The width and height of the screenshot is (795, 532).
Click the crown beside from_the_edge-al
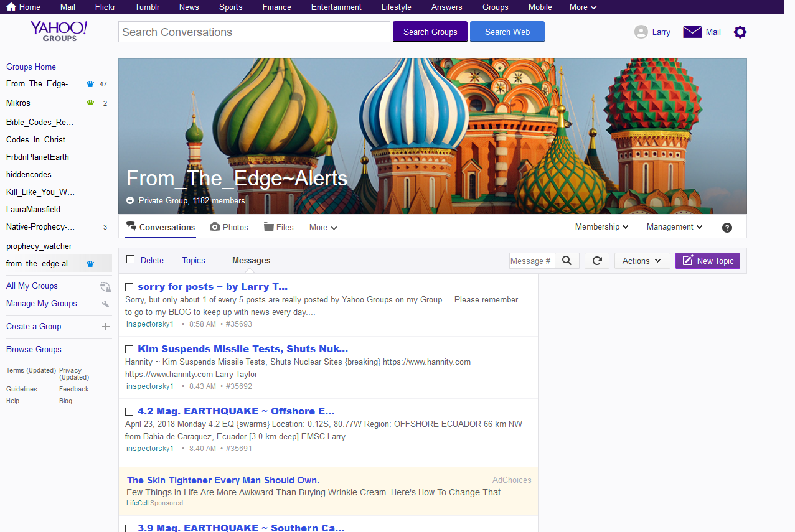90,264
